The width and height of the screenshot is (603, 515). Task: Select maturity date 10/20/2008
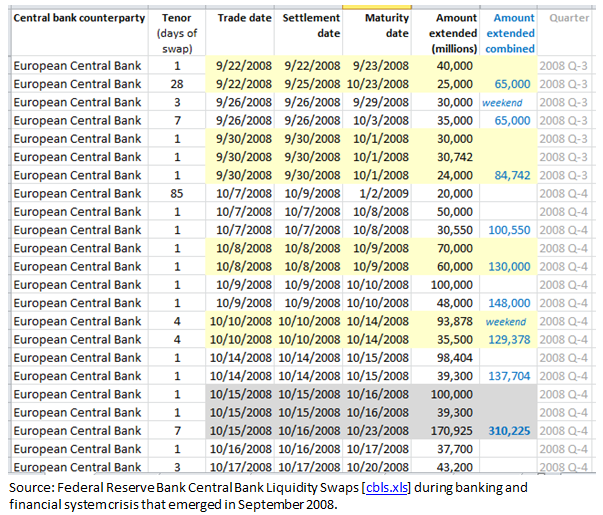pyautogui.click(x=378, y=467)
